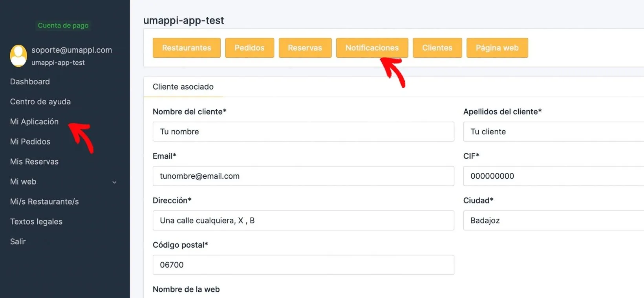
Task: Click the Restaurantes button
Action: 187,48
